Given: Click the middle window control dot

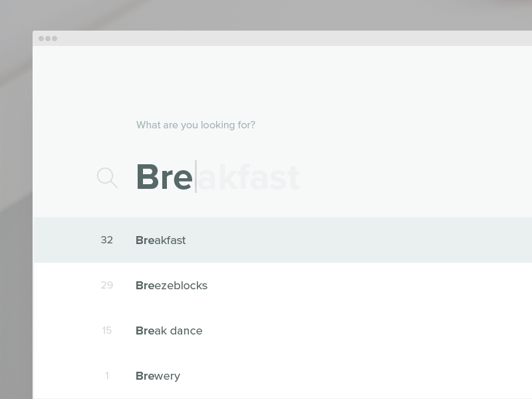Looking at the screenshot, I should [48, 39].
